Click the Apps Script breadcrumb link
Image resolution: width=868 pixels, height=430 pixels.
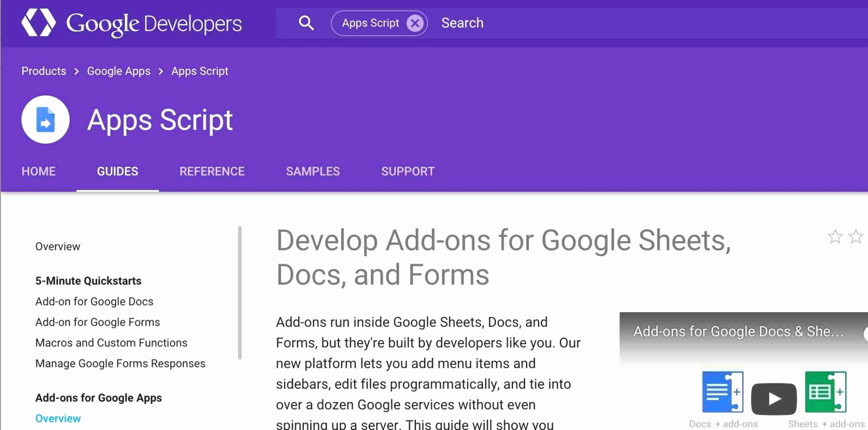[200, 71]
